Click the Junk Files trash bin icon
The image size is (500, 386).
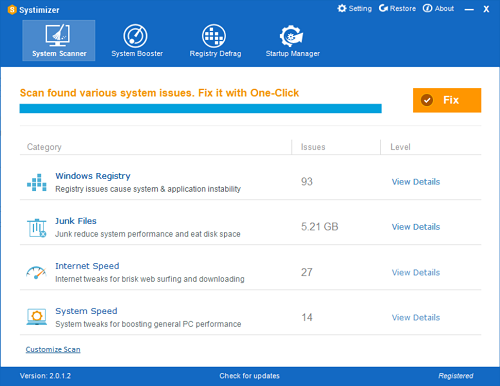tap(37, 228)
